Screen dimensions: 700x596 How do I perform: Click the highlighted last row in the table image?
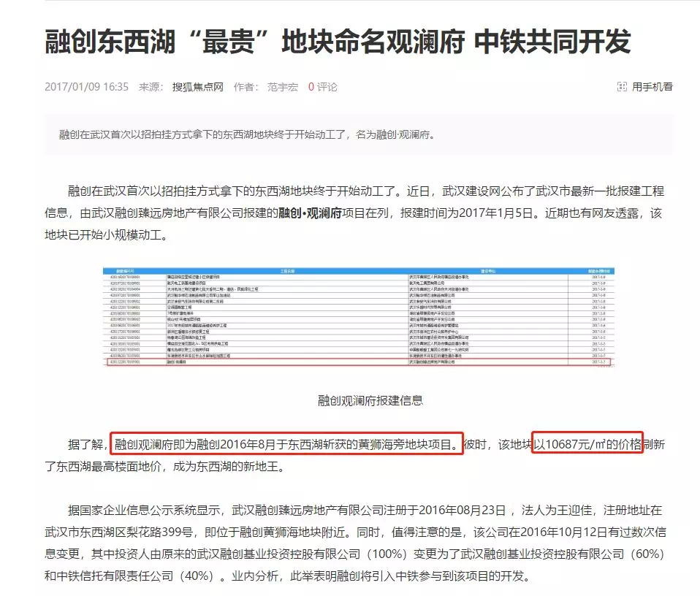(x=359, y=362)
